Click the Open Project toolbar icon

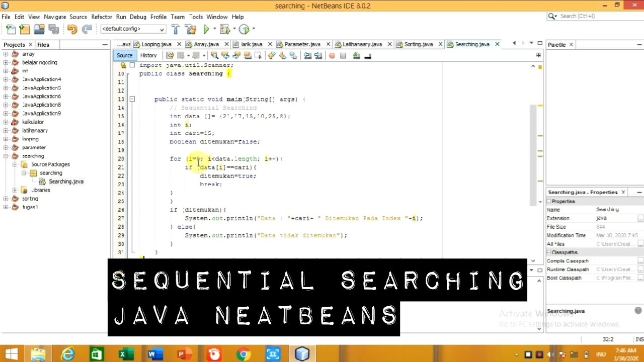pos(39,29)
